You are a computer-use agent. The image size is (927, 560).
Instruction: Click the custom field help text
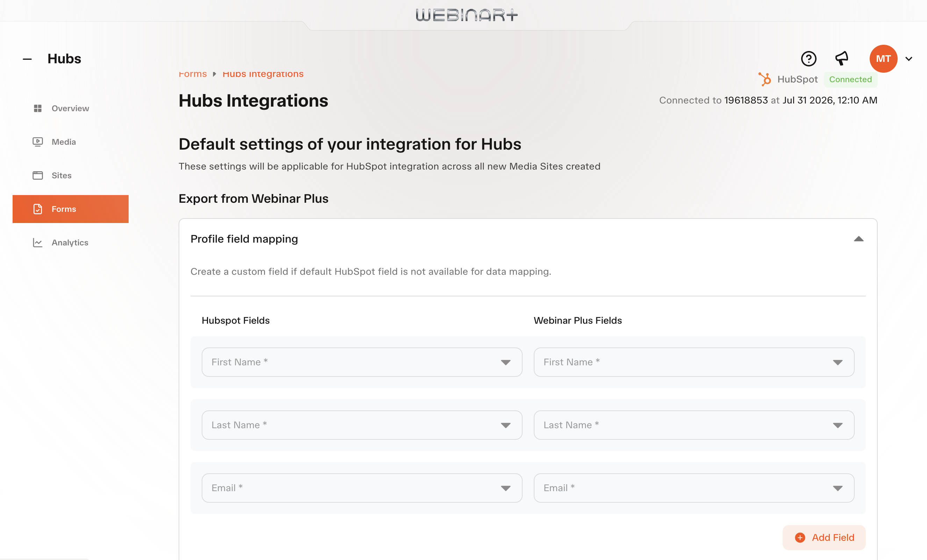tap(371, 272)
